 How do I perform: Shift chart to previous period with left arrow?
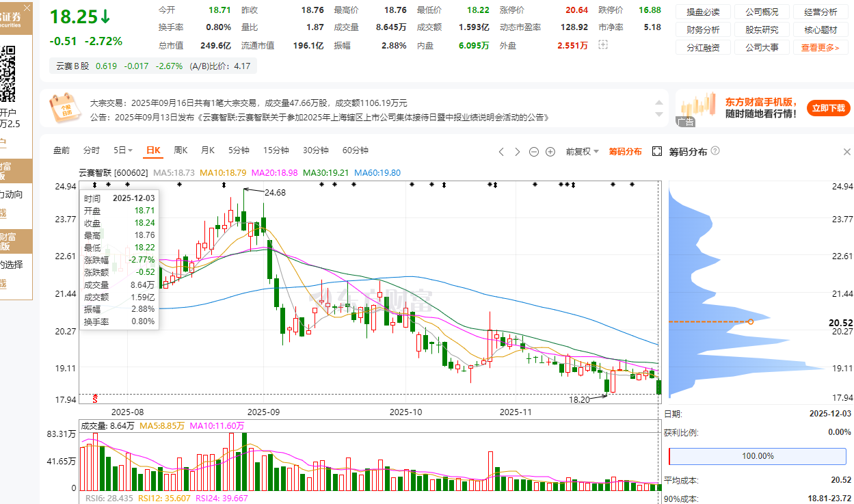point(501,152)
